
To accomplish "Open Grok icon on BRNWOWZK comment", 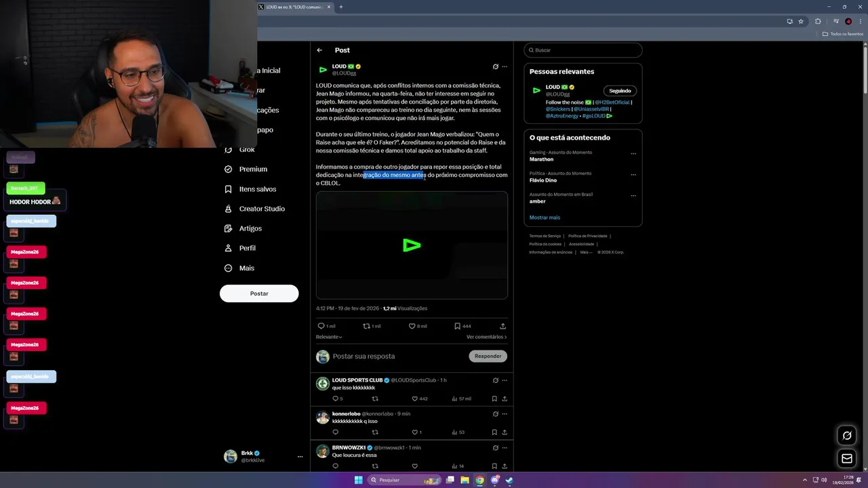I will click(496, 447).
